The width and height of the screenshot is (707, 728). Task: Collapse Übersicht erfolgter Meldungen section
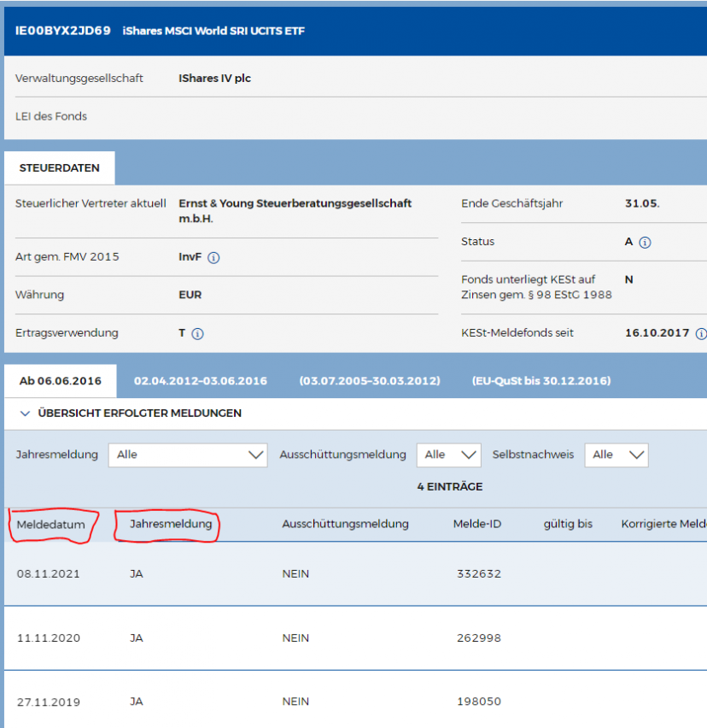(25, 414)
